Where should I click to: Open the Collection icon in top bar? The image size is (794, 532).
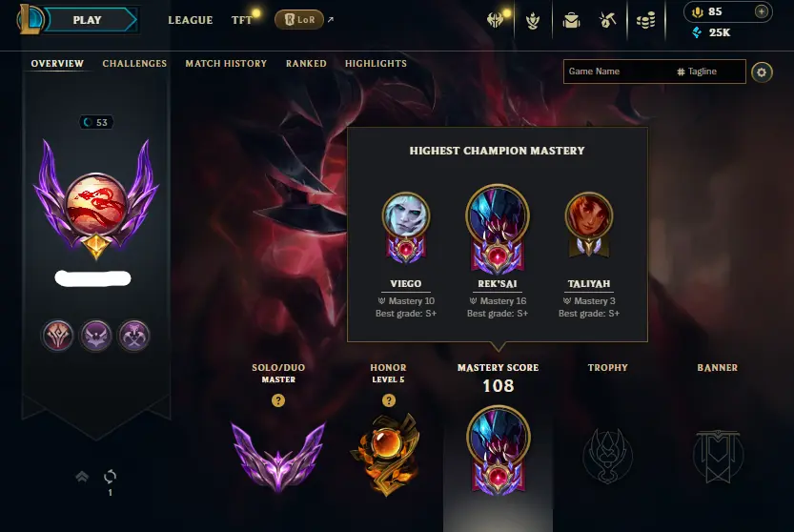click(533, 21)
